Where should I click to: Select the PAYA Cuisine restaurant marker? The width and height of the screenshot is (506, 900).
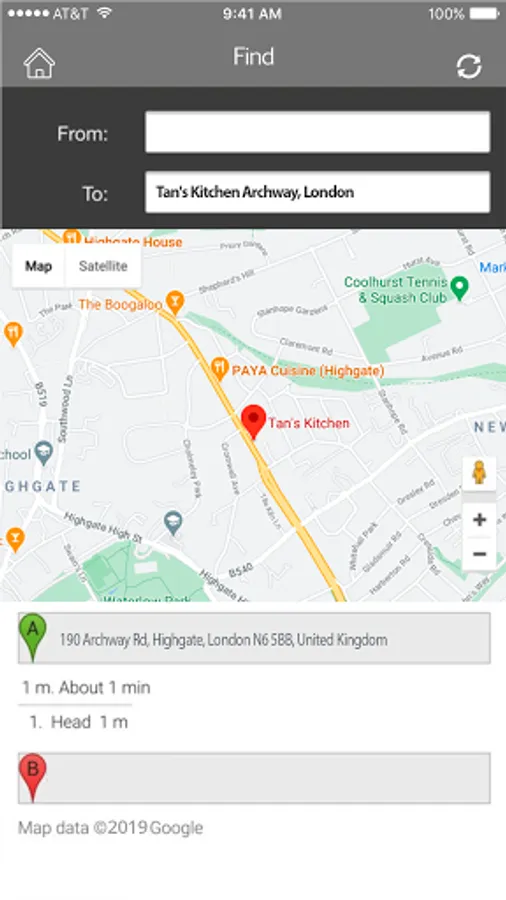point(219,368)
